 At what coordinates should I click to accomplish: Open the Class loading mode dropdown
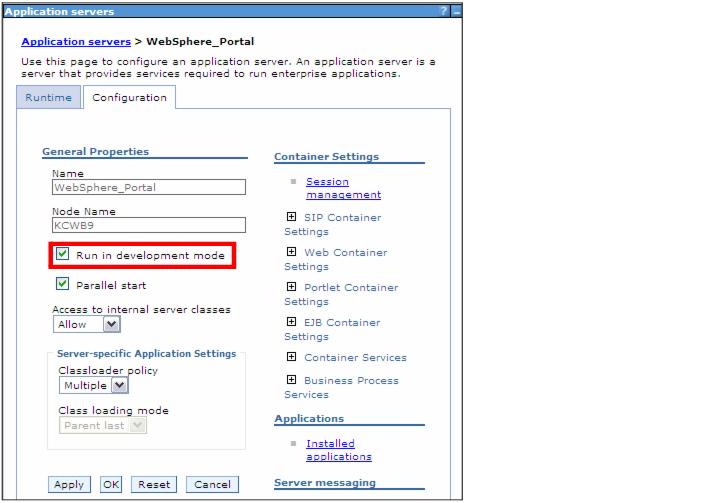pos(102,425)
